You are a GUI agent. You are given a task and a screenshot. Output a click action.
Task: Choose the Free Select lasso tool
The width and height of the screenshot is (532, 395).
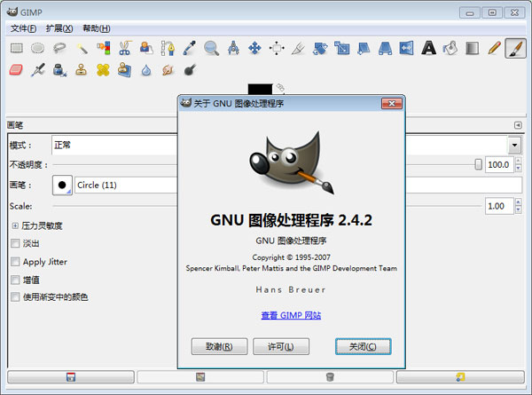tap(59, 48)
